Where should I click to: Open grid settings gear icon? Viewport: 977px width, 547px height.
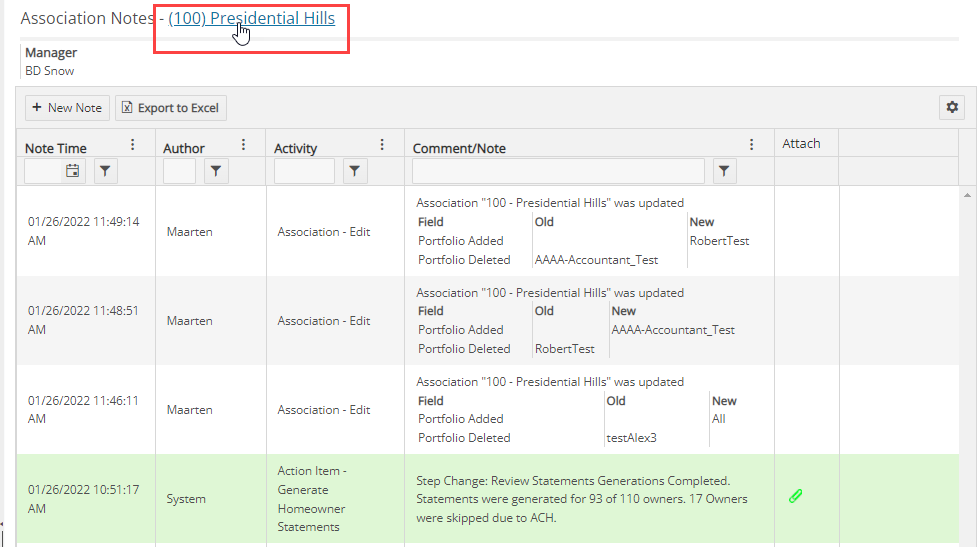(951, 107)
